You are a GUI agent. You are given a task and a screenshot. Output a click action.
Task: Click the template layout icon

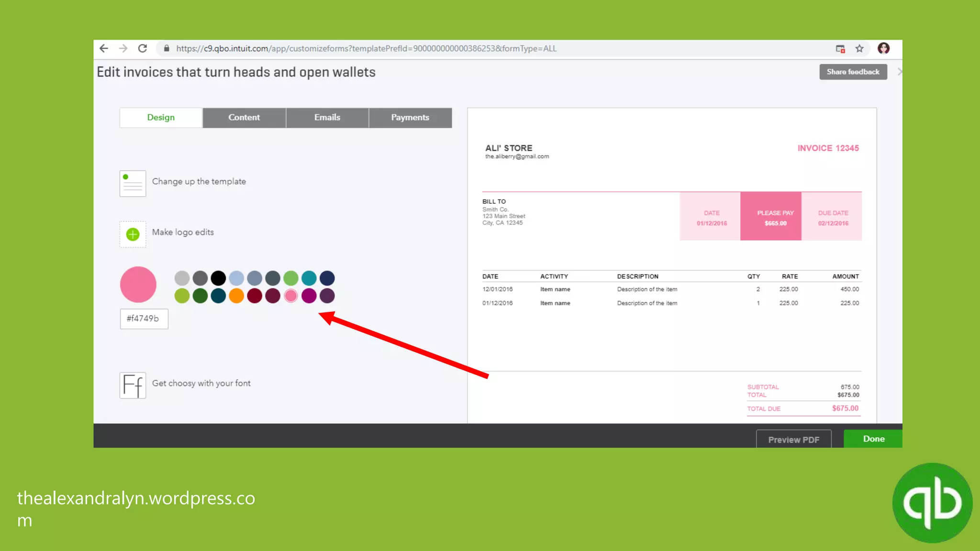[133, 184]
